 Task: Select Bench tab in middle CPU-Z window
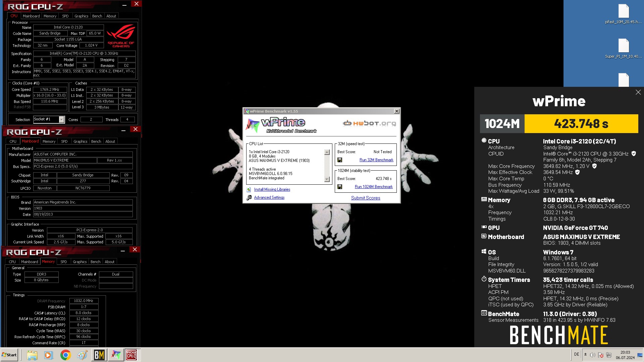point(96,141)
